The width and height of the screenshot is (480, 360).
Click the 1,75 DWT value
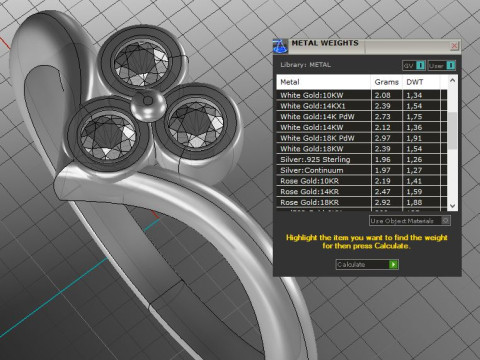tap(414, 117)
